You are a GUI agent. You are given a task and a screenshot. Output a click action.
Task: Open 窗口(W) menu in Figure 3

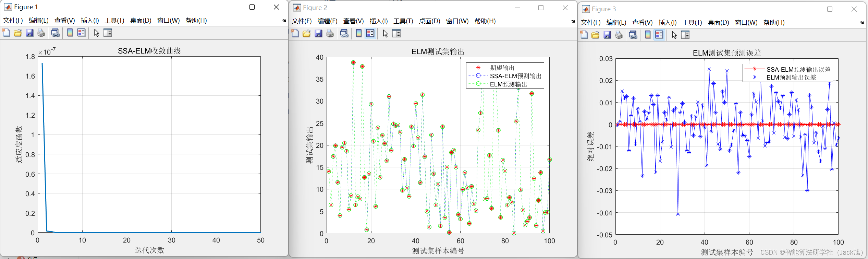click(746, 23)
